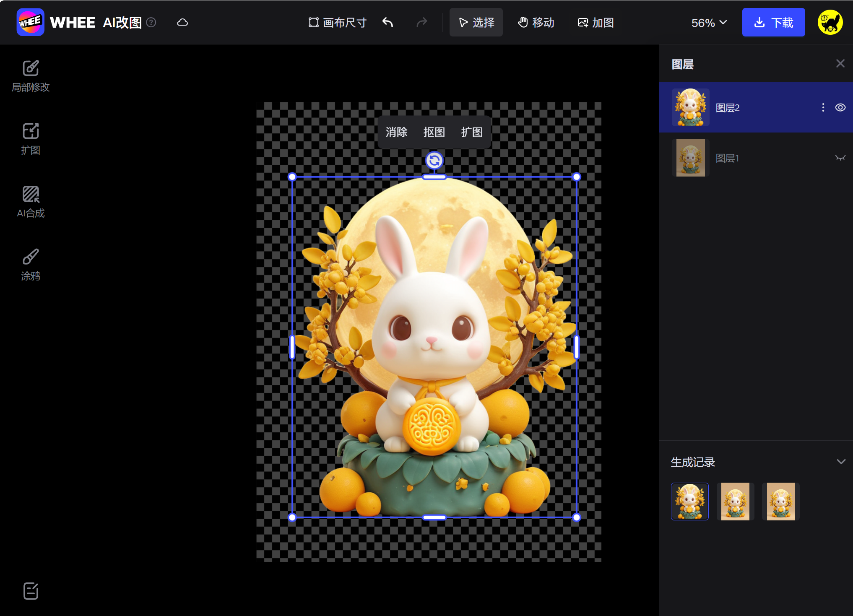
Task: Click the cloud save icon in the top bar
Action: 182,22
